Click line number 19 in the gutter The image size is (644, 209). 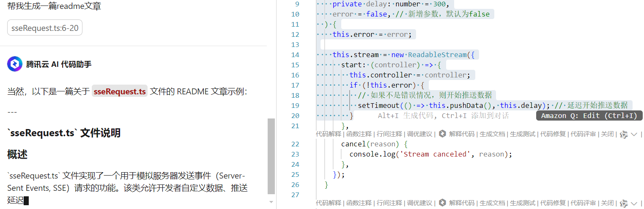pyautogui.click(x=295, y=105)
